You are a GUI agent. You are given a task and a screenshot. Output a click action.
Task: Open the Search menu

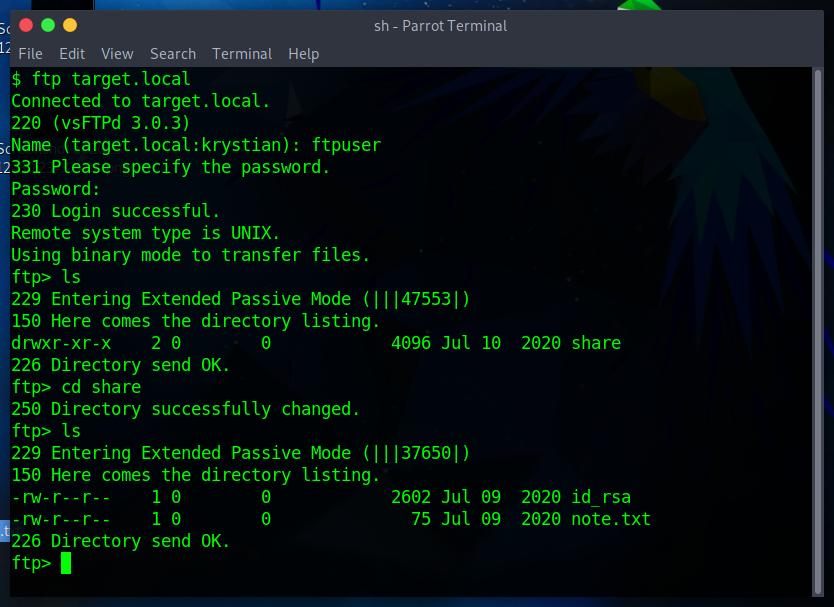(x=172, y=54)
